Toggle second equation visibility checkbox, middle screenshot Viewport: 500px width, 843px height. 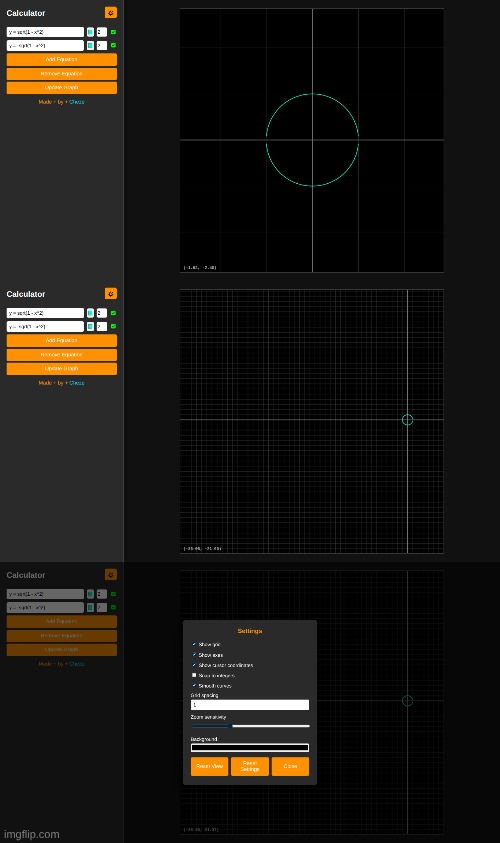click(x=113, y=326)
